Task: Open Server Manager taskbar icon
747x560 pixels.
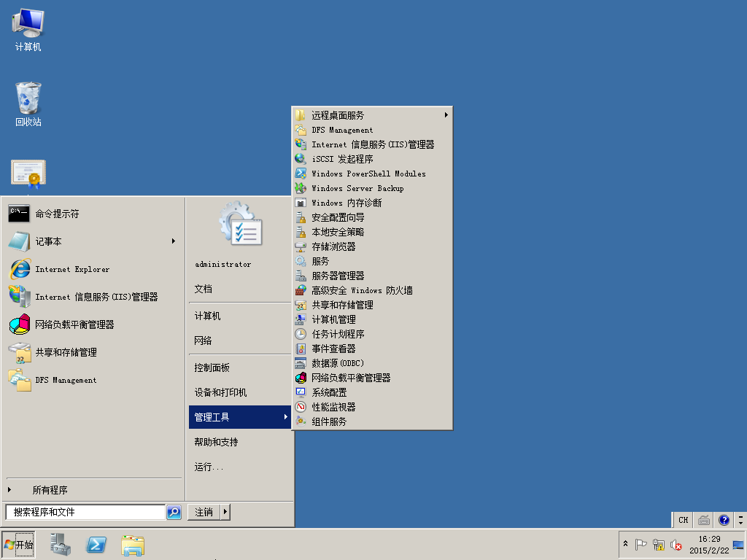Action: point(61,545)
